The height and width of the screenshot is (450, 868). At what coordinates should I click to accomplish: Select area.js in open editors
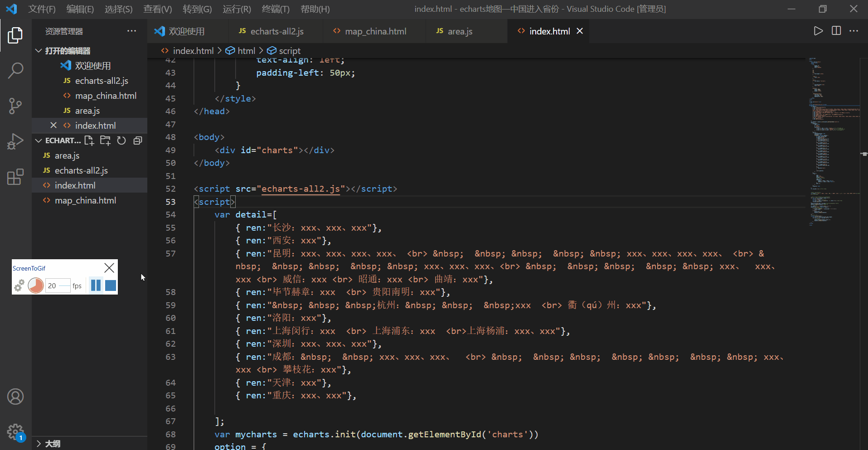tap(90, 111)
